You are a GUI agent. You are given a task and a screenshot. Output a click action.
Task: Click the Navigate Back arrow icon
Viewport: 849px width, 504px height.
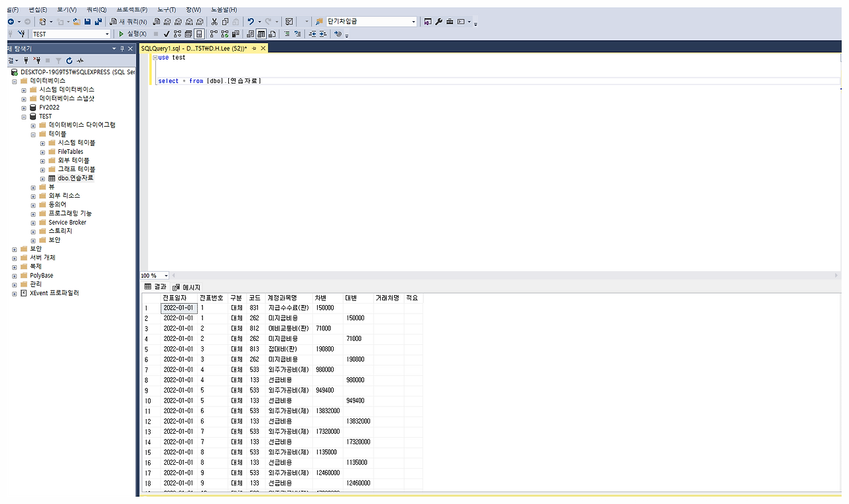tap(11, 21)
